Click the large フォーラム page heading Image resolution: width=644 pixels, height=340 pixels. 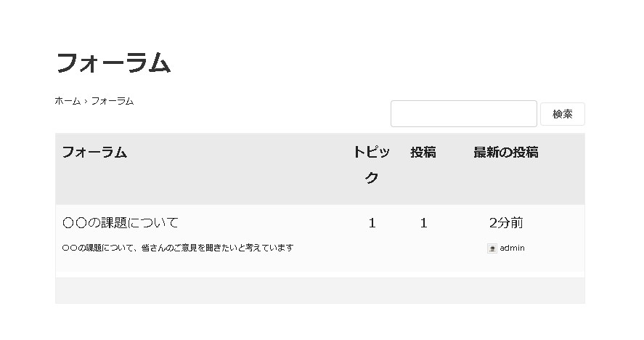(113, 63)
